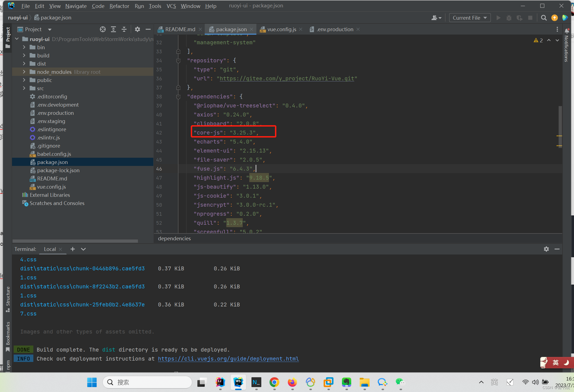The height and width of the screenshot is (392, 574).
Task: Click the Terminal add new session icon
Action: [x=73, y=248]
